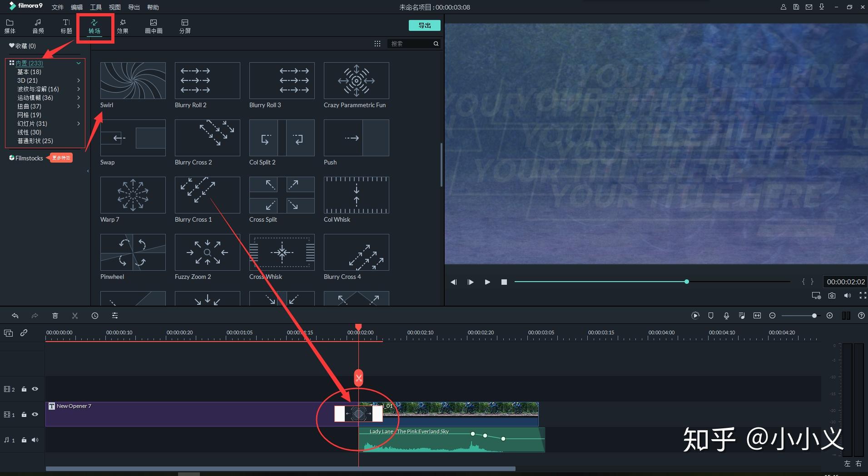Viewport: 868px width, 476px height.
Task: Open the messages envelope icon
Action: 809,7
